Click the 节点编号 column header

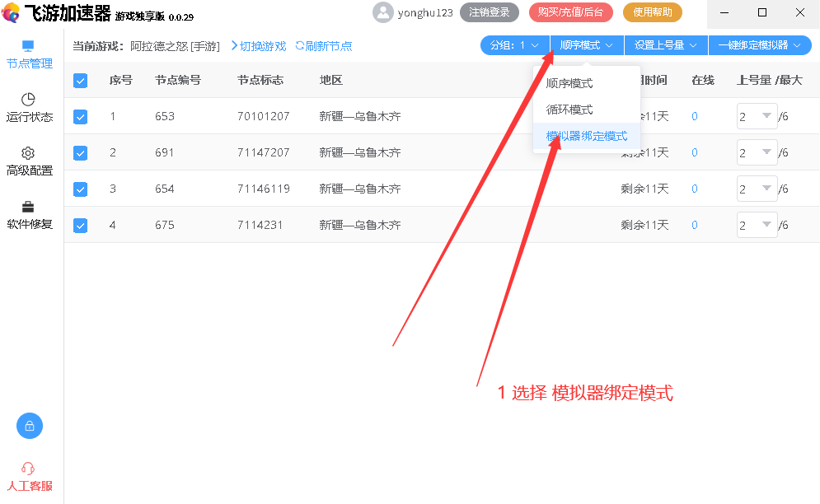tap(178, 80)
